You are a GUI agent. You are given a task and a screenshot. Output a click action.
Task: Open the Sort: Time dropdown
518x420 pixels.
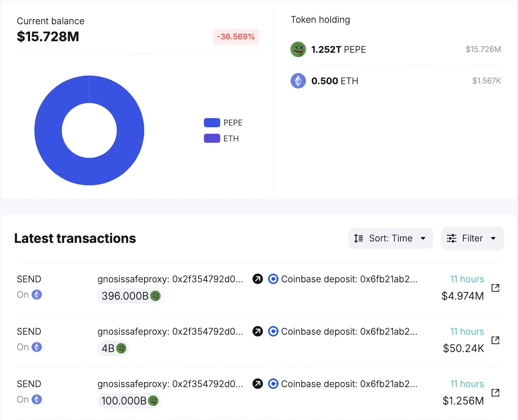(x=391, y=238)
